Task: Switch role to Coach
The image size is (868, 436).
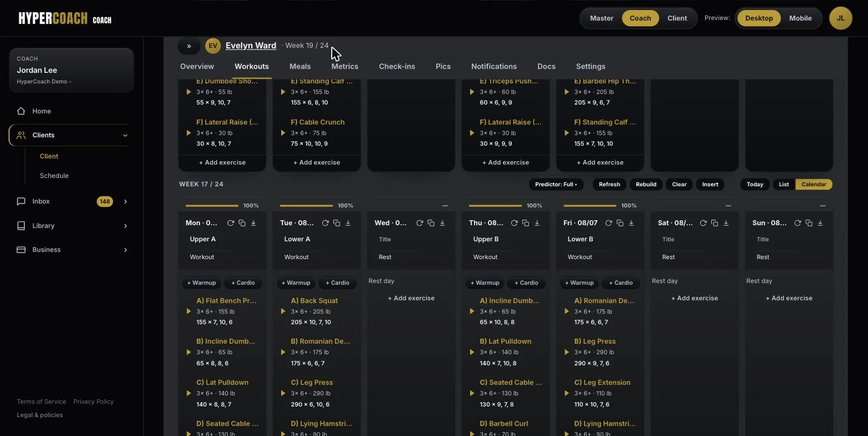Action: click(640, 18)
